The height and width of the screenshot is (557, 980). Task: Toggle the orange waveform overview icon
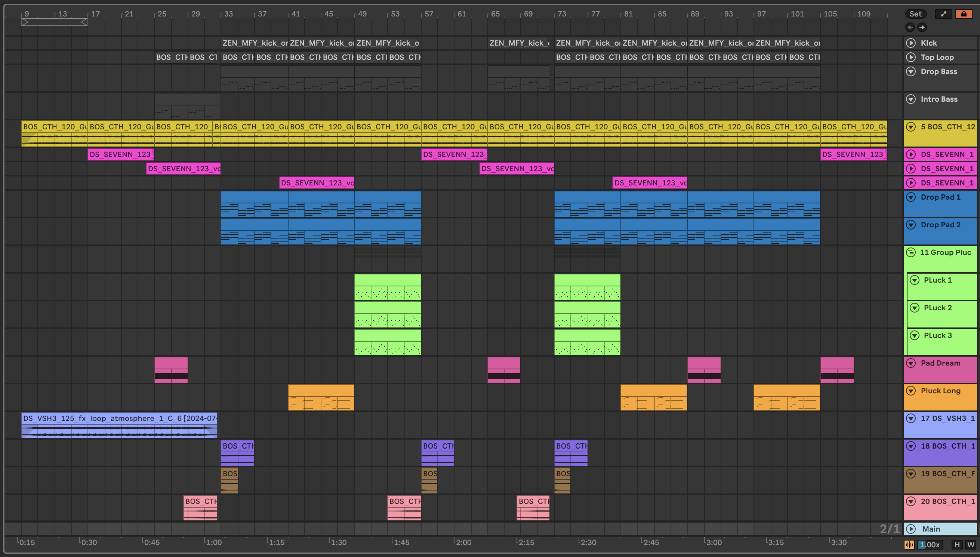tap(909, 544)
